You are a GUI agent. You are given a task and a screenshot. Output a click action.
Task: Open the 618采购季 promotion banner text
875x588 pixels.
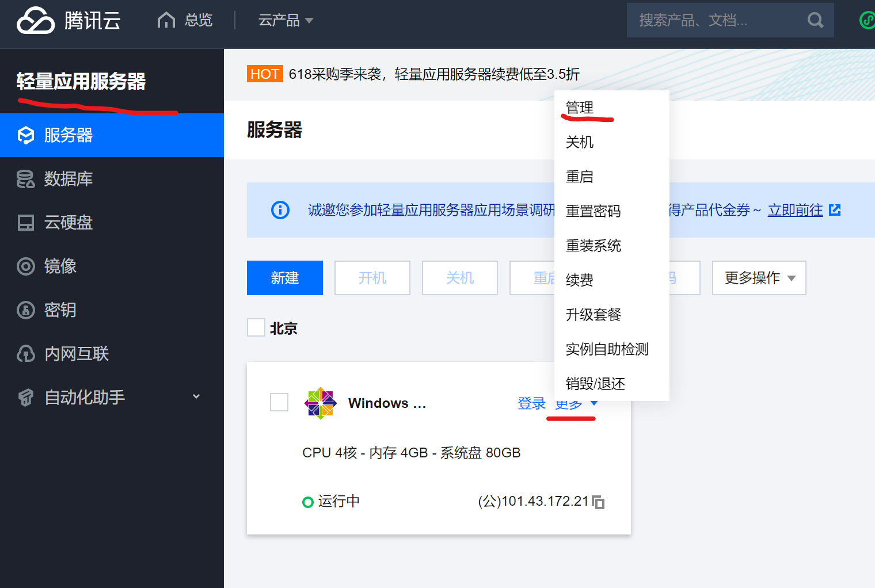434,74
